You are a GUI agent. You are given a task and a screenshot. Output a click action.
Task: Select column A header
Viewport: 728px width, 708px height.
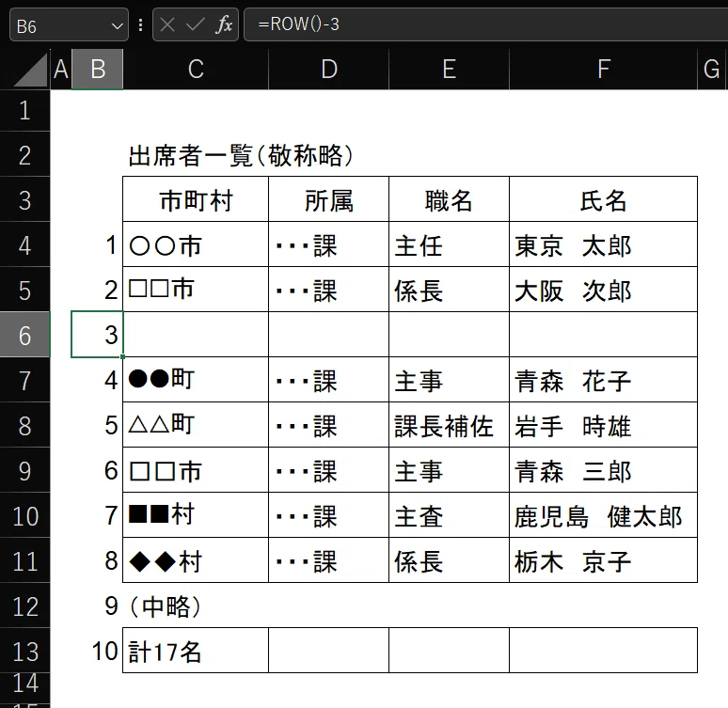(61, 70)
